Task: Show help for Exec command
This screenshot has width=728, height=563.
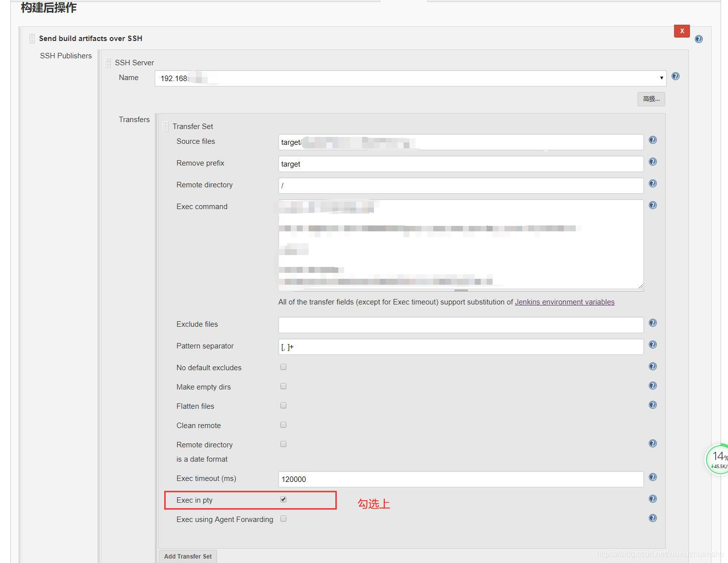Action: tap(653, 205)
